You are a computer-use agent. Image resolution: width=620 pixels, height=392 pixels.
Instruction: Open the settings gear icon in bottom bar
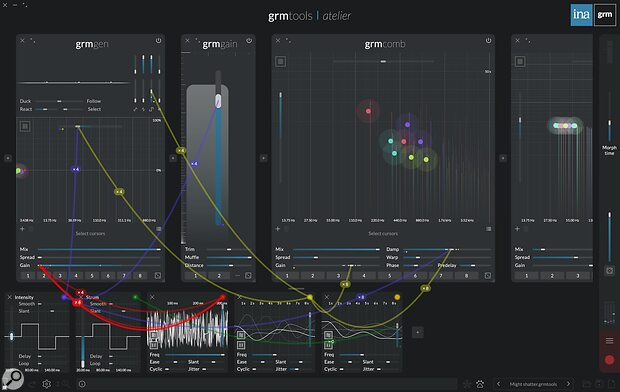pyautogui.click(x=47, y=384)
